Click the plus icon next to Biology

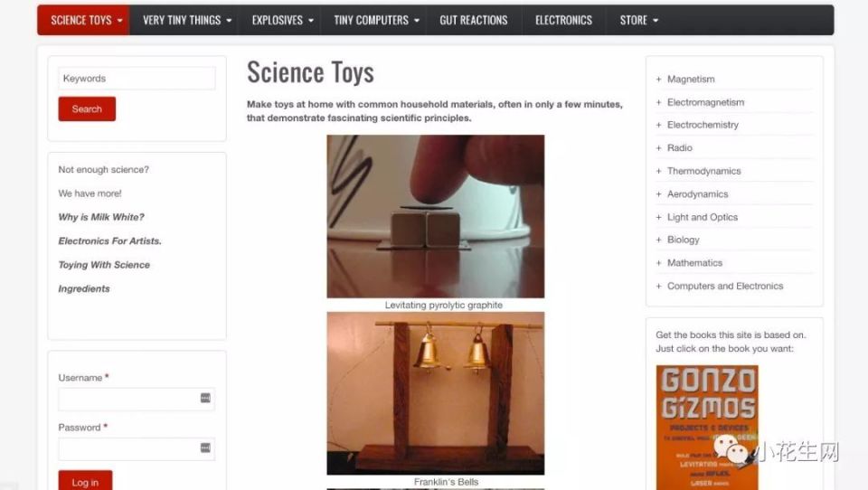pos(659,240)
